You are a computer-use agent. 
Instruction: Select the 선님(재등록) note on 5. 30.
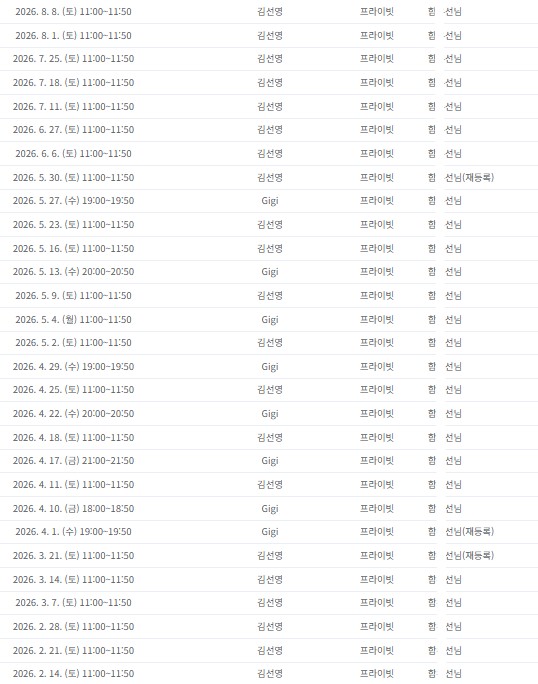[x=469, y=177]
